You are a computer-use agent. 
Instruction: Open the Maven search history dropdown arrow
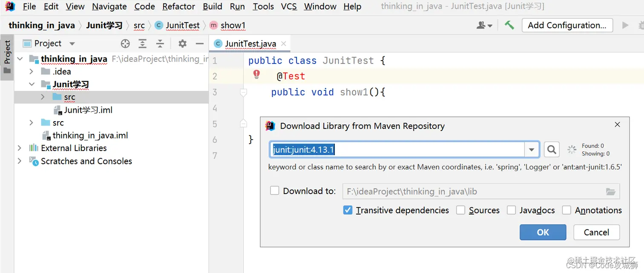tap(532, 150)
